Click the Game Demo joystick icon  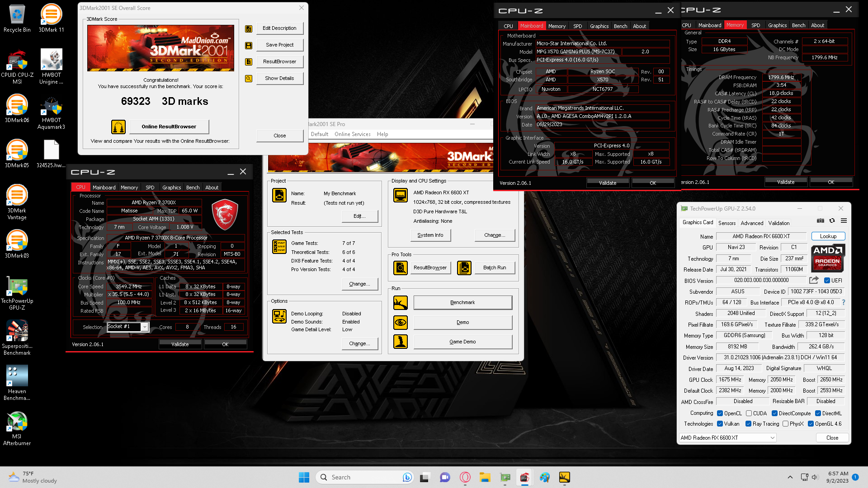(401, 342)
